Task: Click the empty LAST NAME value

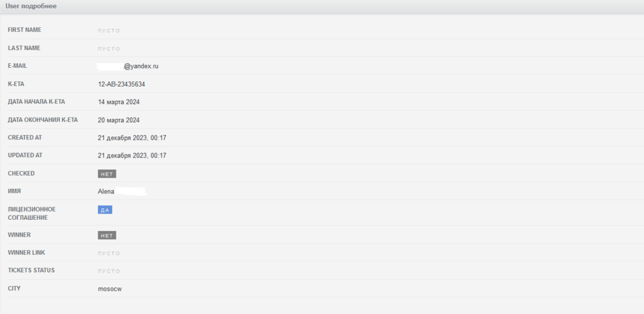Action: coord(109,49)
